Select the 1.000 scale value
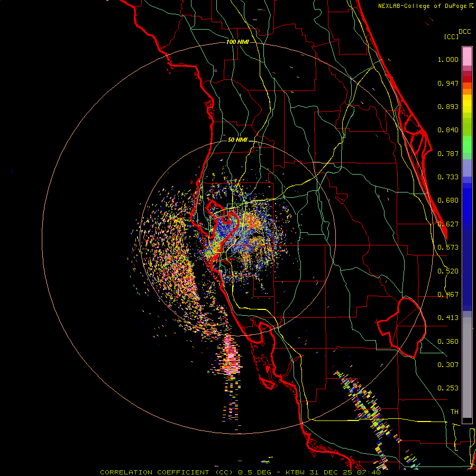Viewport: 476px width, 476px height. tap(448, 59)
